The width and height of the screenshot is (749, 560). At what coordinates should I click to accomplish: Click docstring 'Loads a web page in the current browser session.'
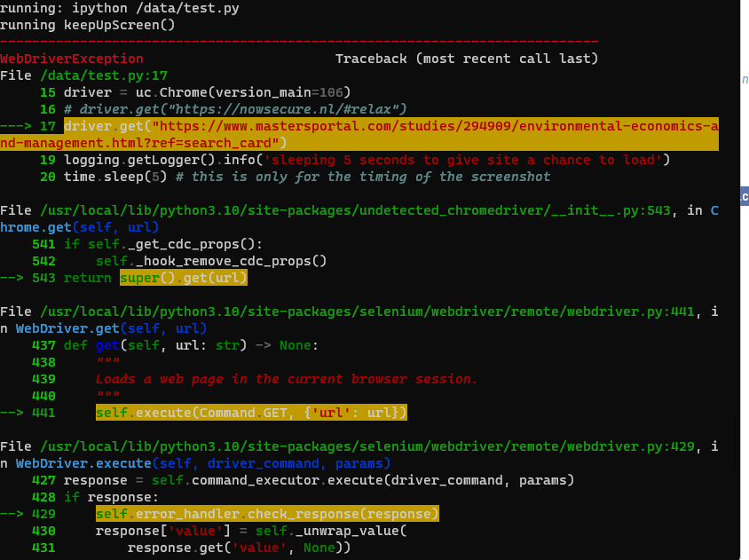coord(287,379)
